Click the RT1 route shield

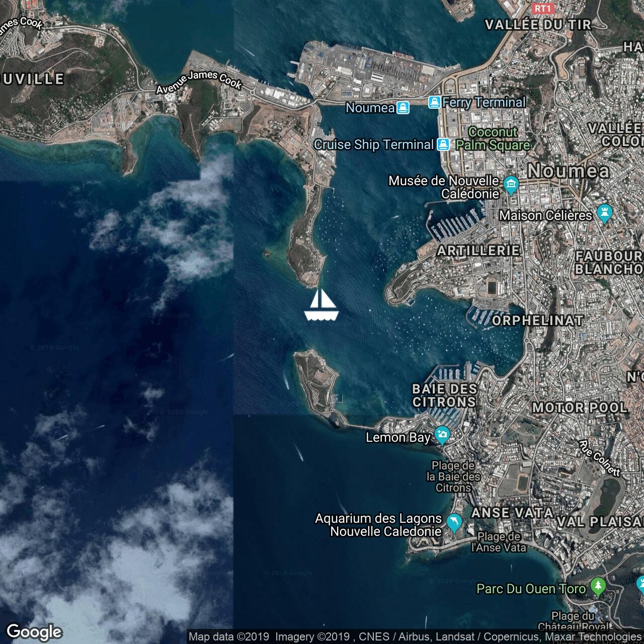click(542, 9)
